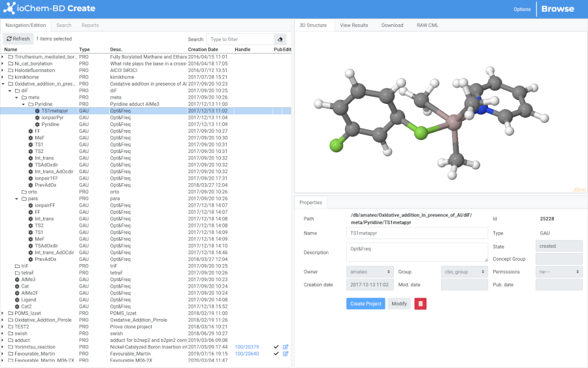The height and width of the screenshot is (368, 588).
Task: Collapse the meta folder
Action: coord(16,97)
